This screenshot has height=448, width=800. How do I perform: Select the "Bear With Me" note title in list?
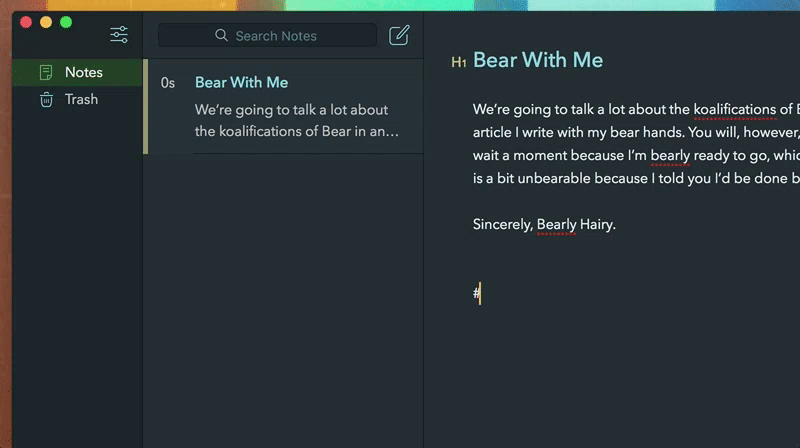[241, 82]
